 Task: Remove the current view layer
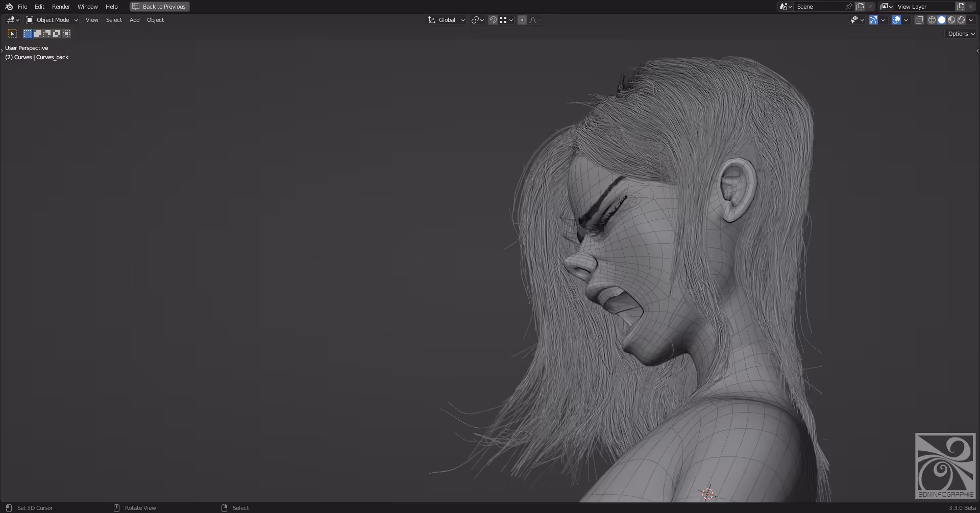point(971,7)
